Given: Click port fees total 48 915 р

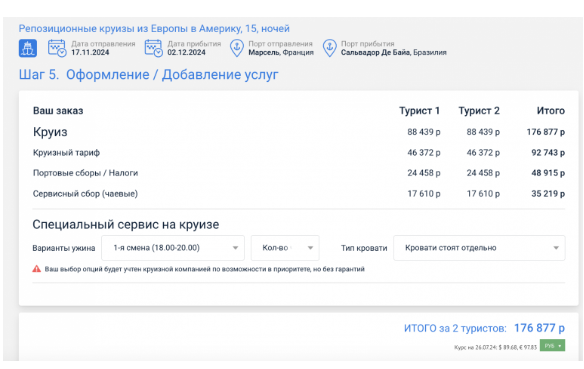Looking at the screenshot, I should click(548, 173).
